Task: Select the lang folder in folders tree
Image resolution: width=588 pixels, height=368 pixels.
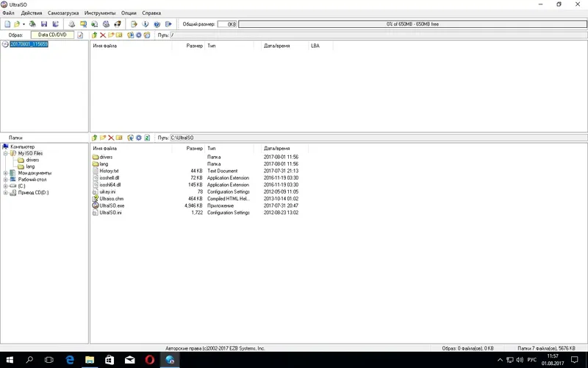Action: [30, 166]
